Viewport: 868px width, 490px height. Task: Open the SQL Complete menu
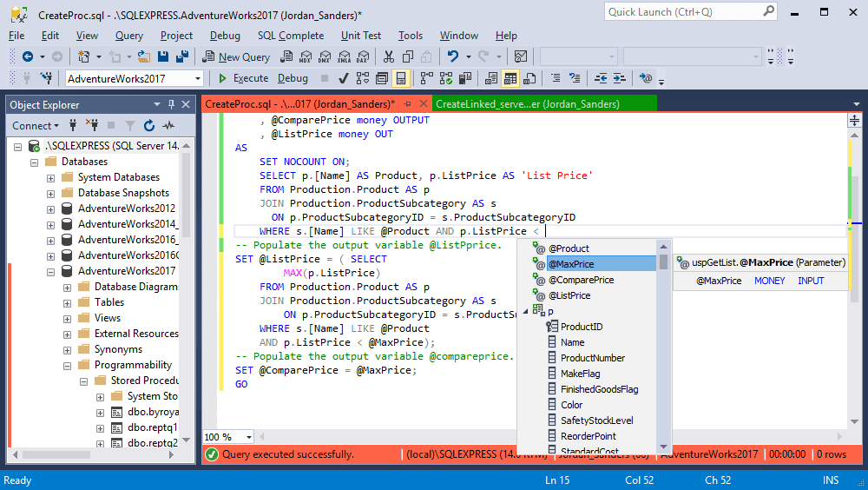[291, 36]
